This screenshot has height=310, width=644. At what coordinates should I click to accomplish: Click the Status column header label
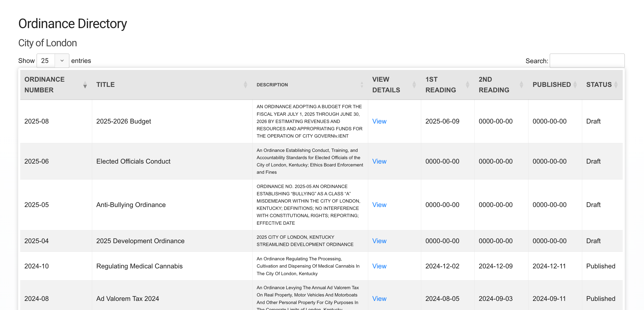tap(599, 85)
